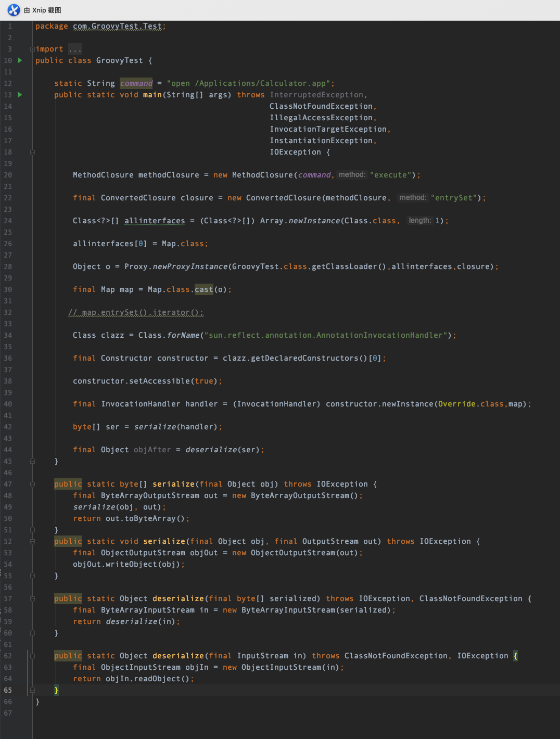Screen dimensions: 560x739
Task: Click line number 65 in the gutter
Action: [x=8, y=690]
